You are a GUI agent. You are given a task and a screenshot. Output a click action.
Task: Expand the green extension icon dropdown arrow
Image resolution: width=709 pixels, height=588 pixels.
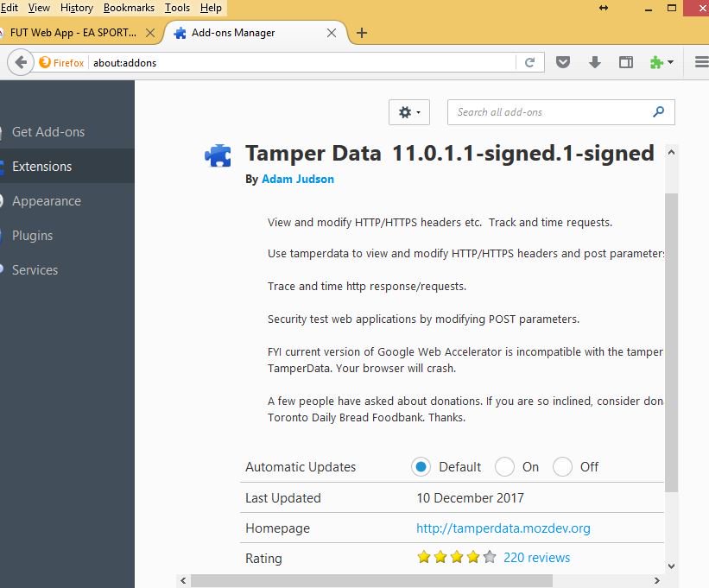(670, 62)
